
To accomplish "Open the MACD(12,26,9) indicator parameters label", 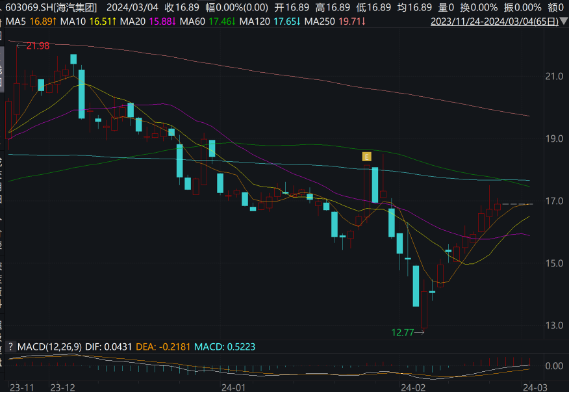I will click(x=49, y=347).
